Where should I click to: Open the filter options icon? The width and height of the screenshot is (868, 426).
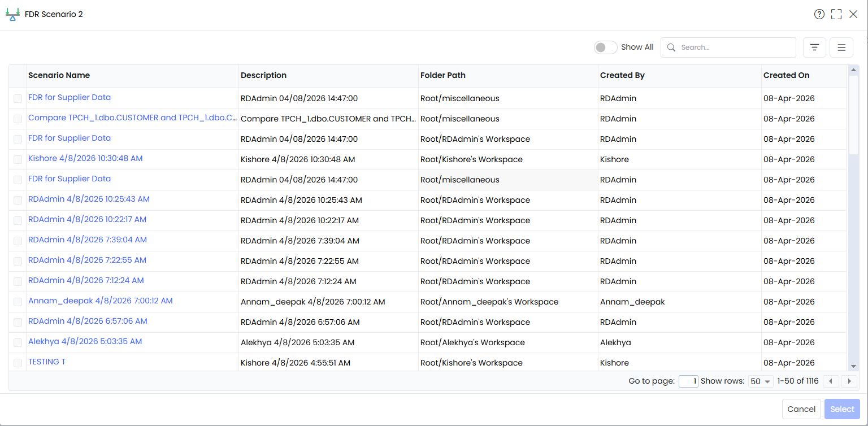pos(814,47)
